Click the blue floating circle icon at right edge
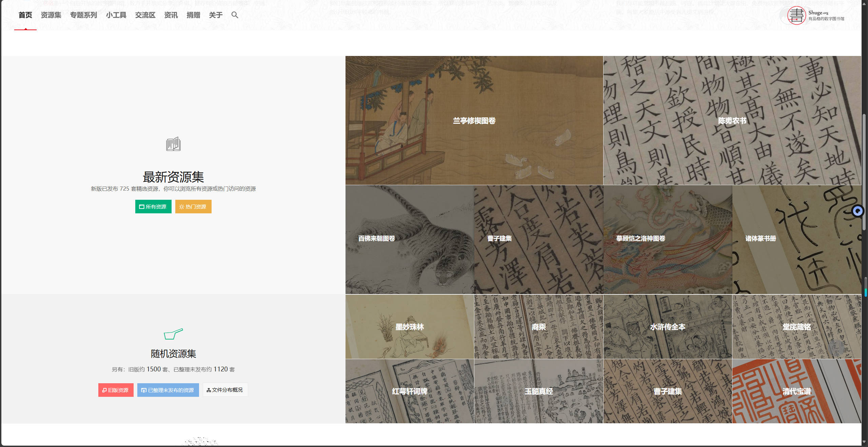This screenshot has height=447, width=868. (x=858, y=211)
